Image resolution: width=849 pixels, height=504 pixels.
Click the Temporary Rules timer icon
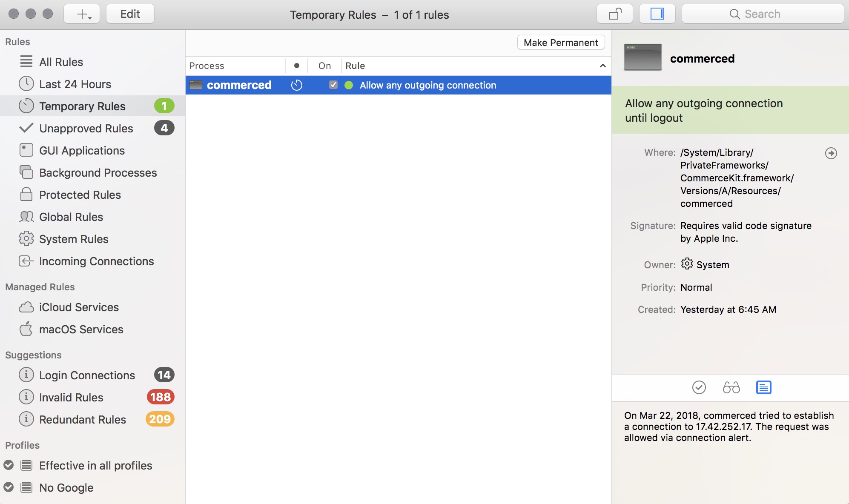(26, 106)
